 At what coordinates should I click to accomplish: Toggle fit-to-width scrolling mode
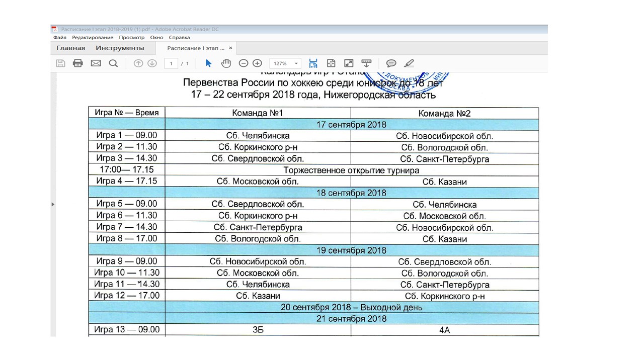pyautogui.click(x=313, y=63)
